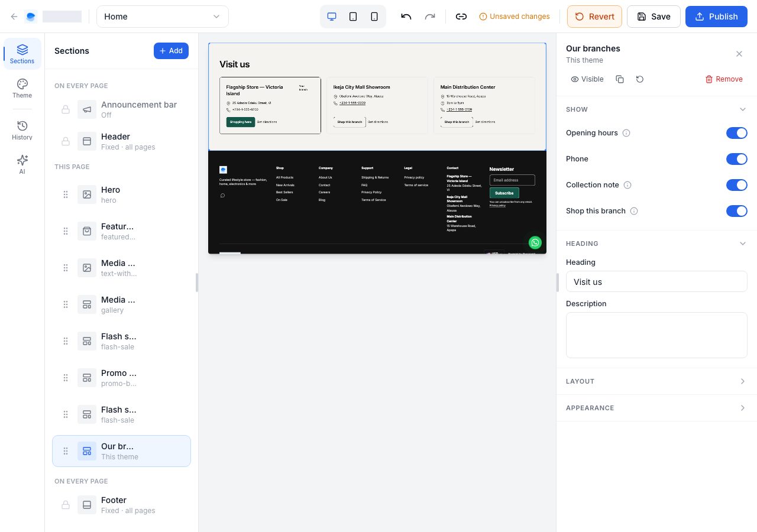The width and height of the screenshot is (757, 532).
Task: Click the Promo section drag handle
Action: tap(66, 378)
